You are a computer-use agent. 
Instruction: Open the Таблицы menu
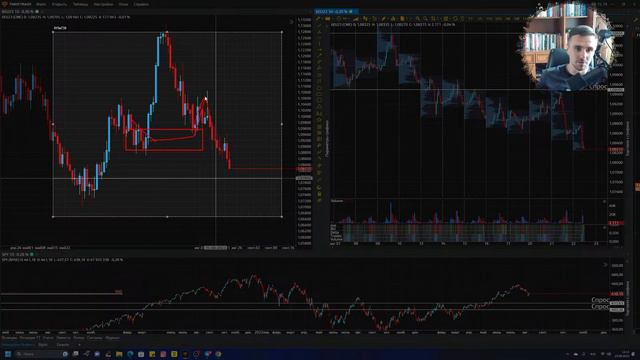pos(80,4)
